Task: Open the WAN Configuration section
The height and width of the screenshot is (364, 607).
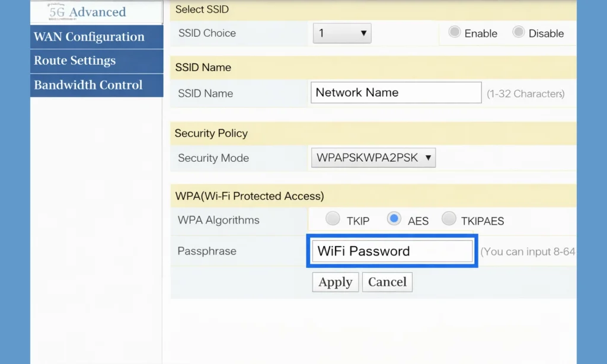Action: click(97, 37)
